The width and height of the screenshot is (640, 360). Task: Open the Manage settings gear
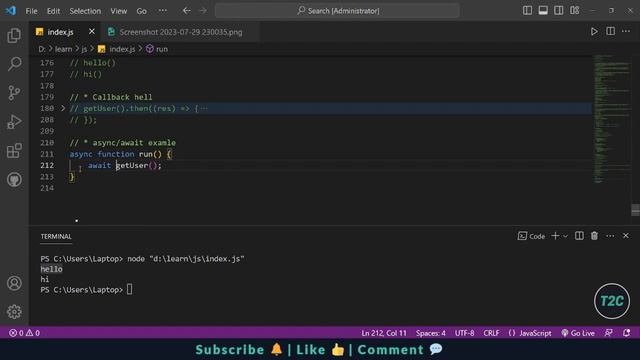pos(14,312)
